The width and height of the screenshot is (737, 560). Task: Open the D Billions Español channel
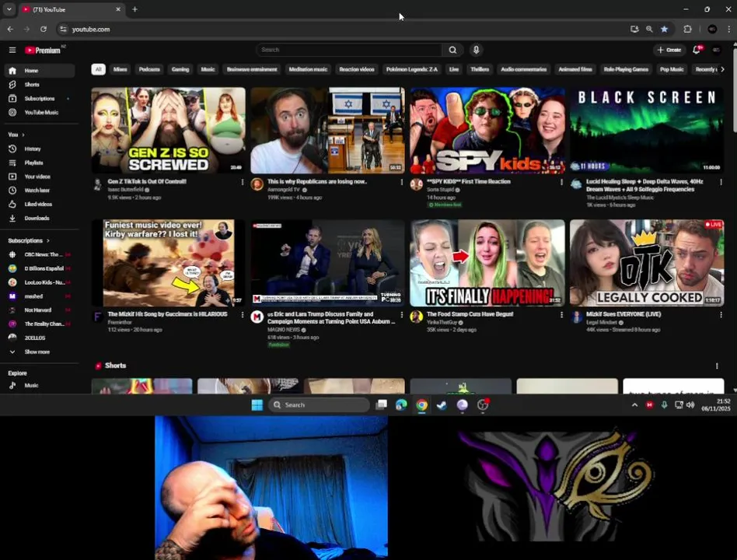[40, 268]
